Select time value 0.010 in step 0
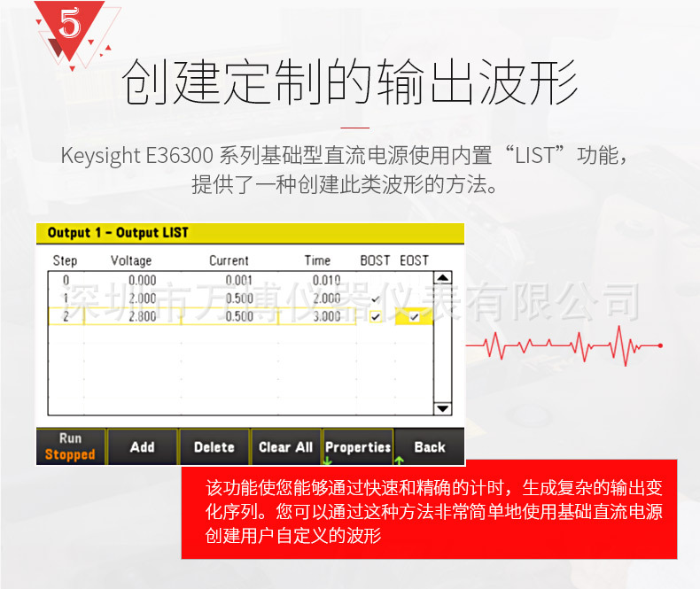 [326, 280]
